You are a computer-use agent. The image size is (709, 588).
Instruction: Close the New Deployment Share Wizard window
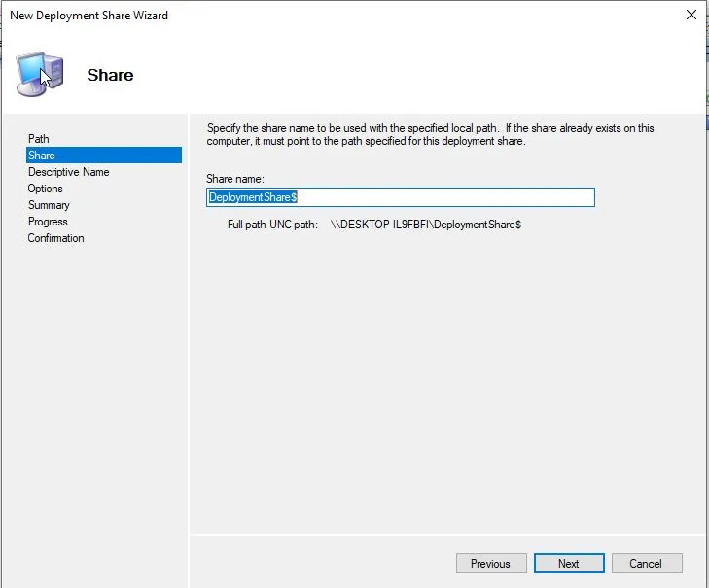point(691,16)
